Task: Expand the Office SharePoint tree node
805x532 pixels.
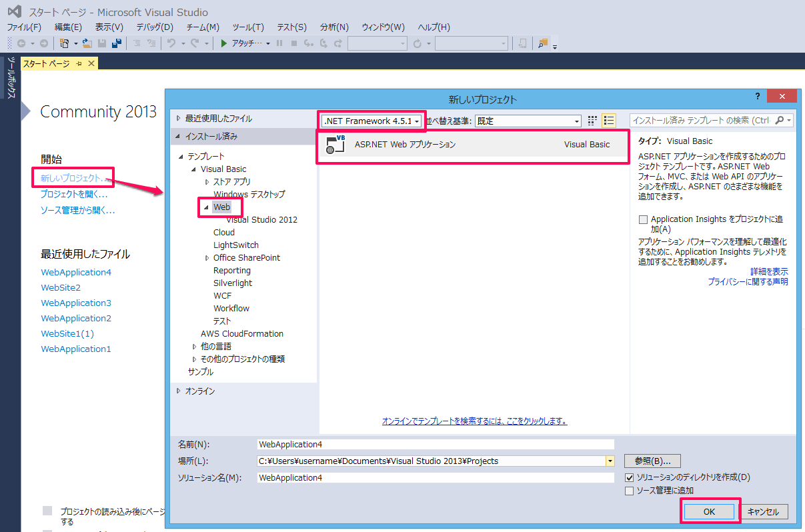Action: pyautogui.click(x=207, y=258)
